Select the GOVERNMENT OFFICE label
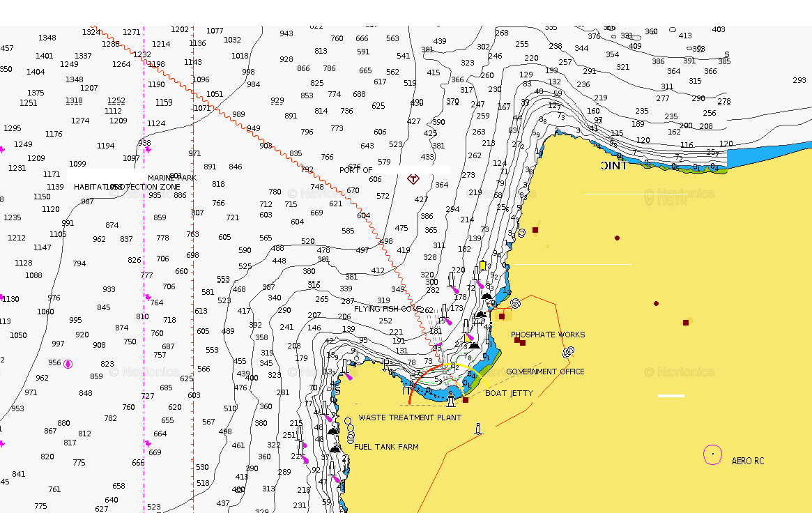 (x=545, y=372)
